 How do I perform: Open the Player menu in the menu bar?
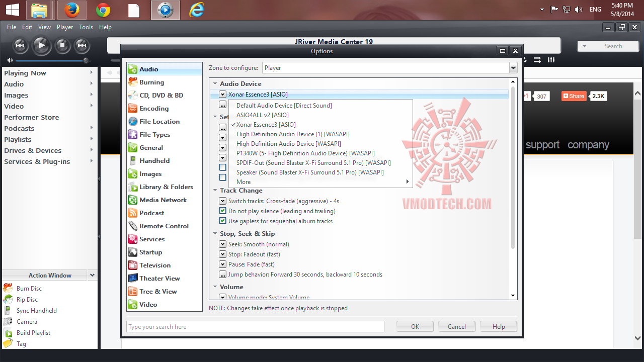coord(65,27)
